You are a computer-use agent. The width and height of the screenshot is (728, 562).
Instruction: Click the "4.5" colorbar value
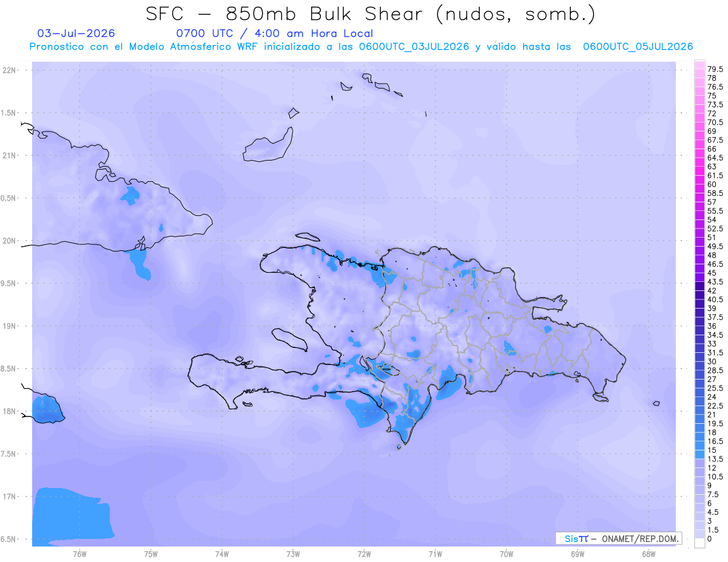713,512
